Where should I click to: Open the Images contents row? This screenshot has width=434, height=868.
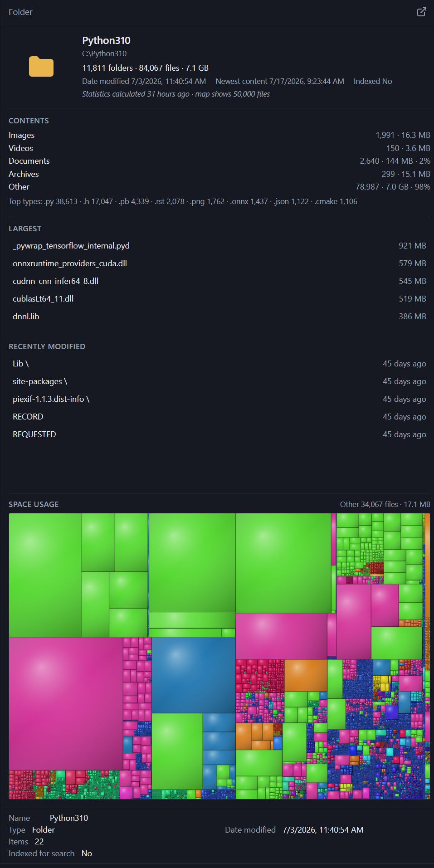[x=219, y=135]
